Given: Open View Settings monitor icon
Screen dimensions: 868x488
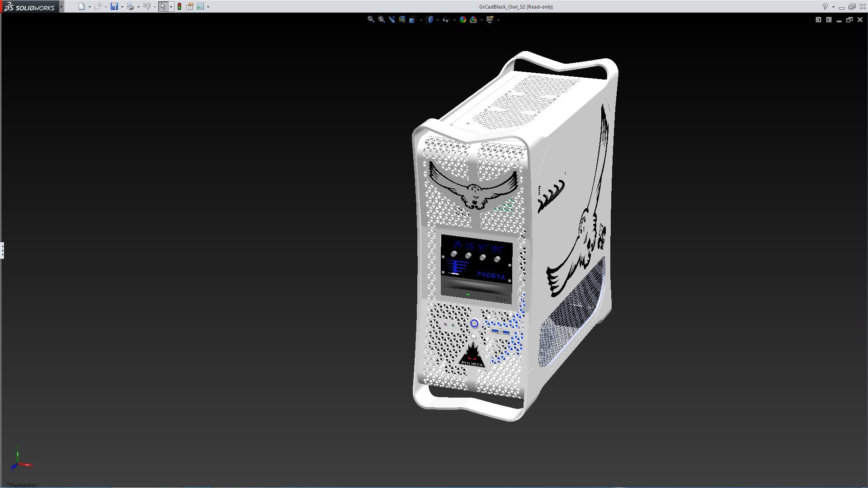Looking at the screenshot, I should click(490, 19).
